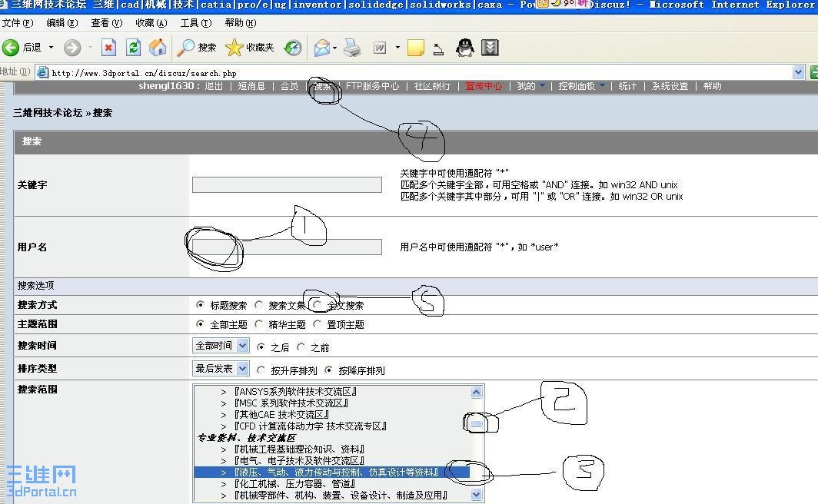The image size is (818, 504).
Task: Click the small icon beside the yellow note
Action: click(439, 49)
